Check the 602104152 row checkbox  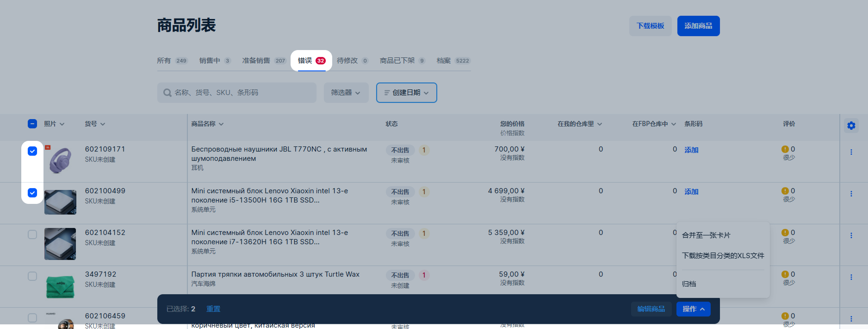coord(32,234)
